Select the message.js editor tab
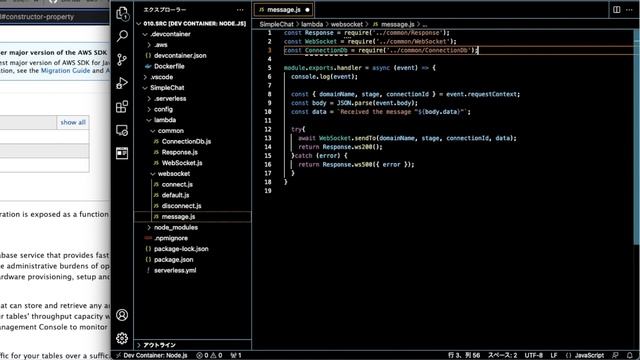Image resolution: width=640 pixels, height=360 pixels. 284,10
